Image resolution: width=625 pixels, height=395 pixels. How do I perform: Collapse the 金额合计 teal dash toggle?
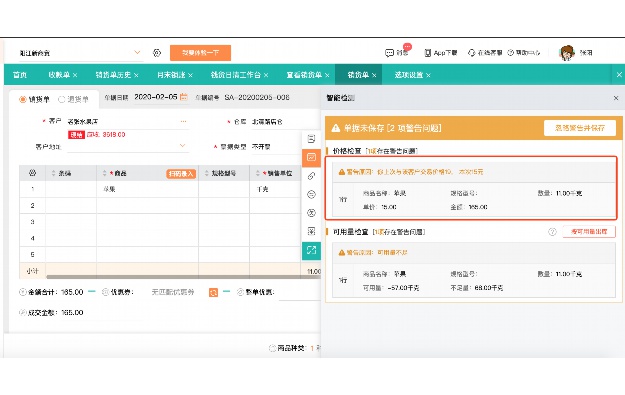(x=92, y=292)
